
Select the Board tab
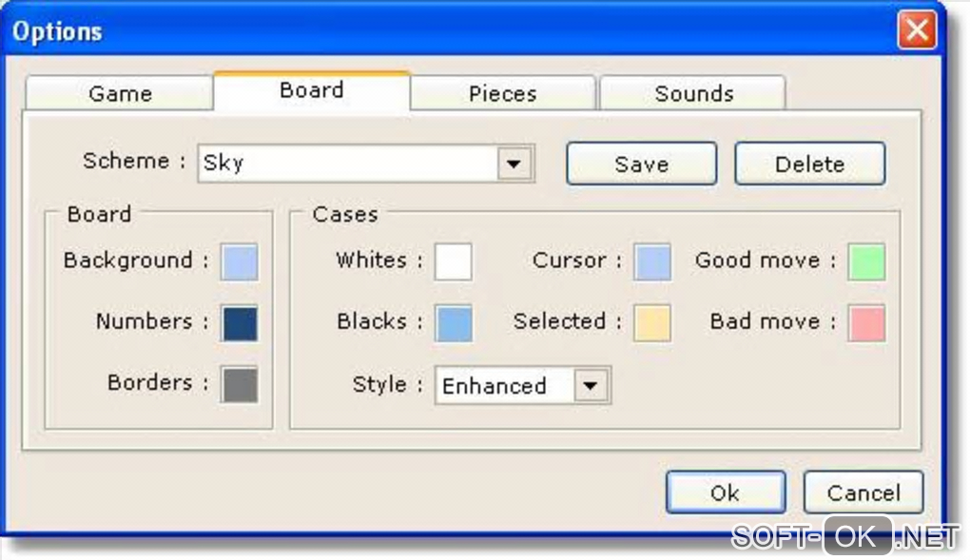click(x=311, y=91)
